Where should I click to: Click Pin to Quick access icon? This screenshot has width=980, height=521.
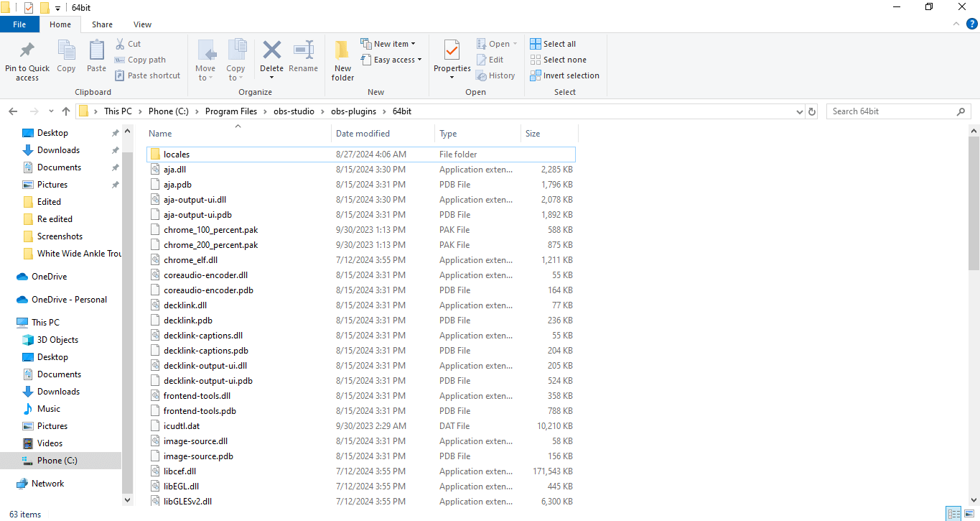[x=27, y=50]
